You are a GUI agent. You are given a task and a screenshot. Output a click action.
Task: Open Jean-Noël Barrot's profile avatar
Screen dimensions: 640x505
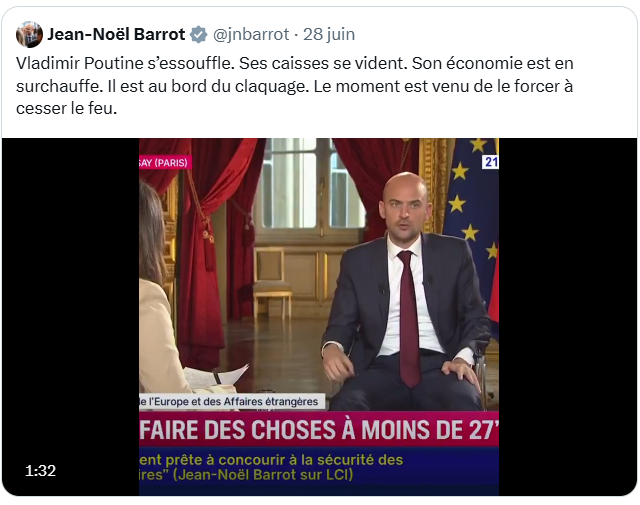[29, 34]
